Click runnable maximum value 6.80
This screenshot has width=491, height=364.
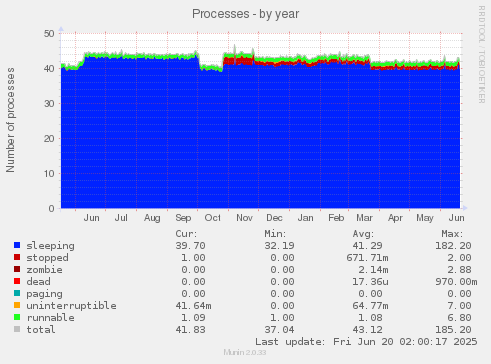pos(459,318)
